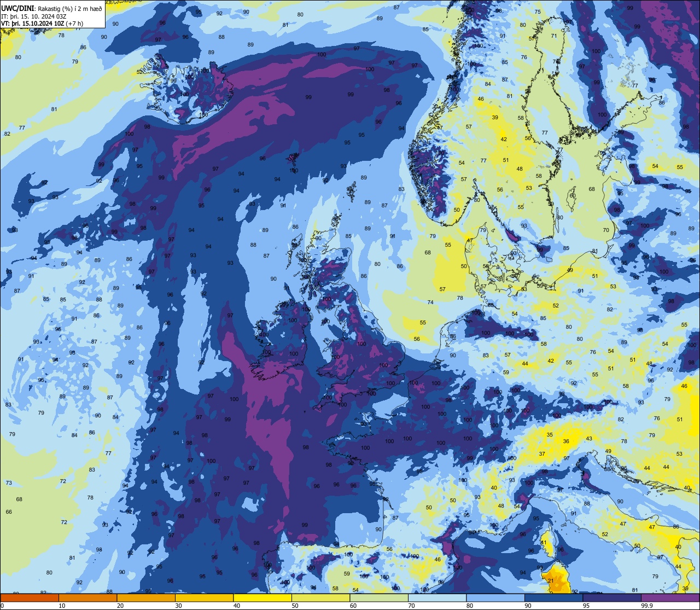This screenshot has height=610, width=700.
Task: Click the '66' value at the left map edge
Action: coord(9,512)
